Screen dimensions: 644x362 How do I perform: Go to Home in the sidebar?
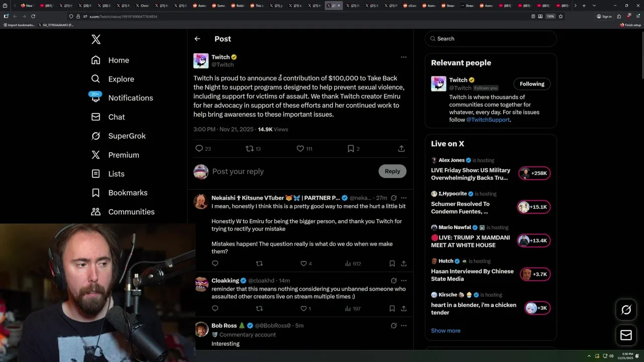110,60
